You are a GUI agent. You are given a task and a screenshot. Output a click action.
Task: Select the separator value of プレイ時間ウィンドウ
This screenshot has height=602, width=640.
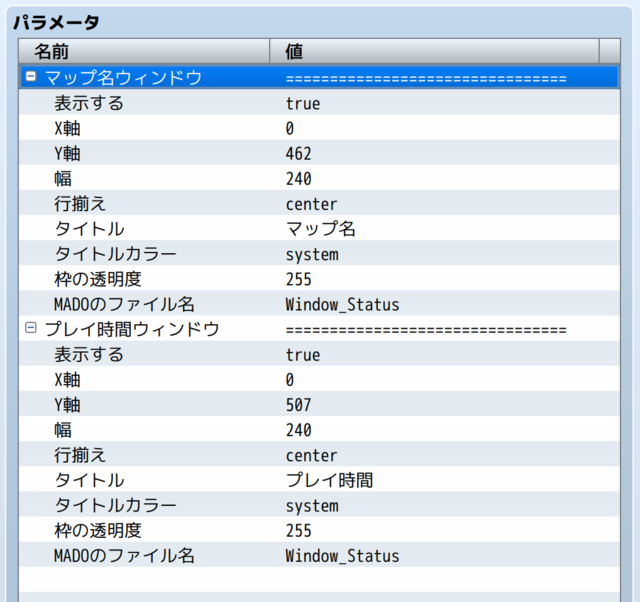(426, 330)
